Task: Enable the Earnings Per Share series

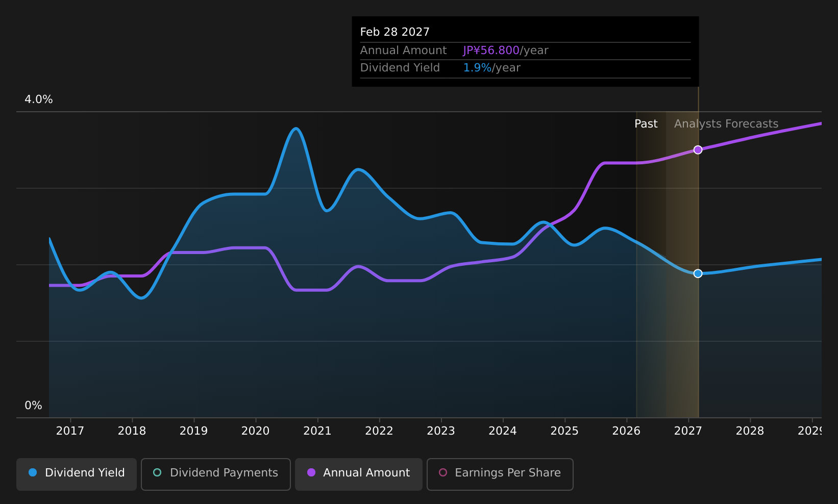Action: (500, 474)
